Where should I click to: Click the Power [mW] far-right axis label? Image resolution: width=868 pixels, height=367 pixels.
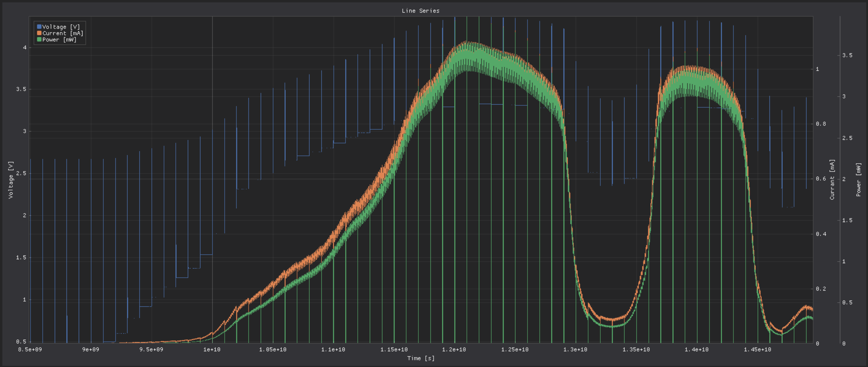[x=859, y=179]
